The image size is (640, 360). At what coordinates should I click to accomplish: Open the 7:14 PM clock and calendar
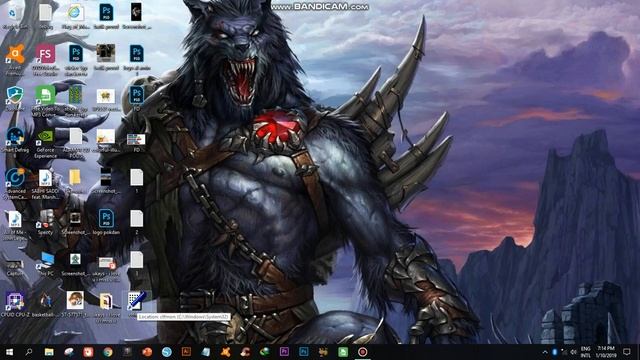click(606, 352)
